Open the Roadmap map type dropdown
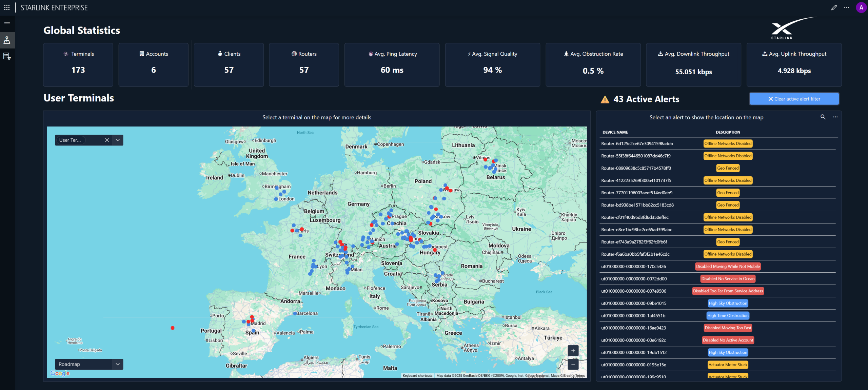This screenshot has width=868, height=390. tap(89, 364)
